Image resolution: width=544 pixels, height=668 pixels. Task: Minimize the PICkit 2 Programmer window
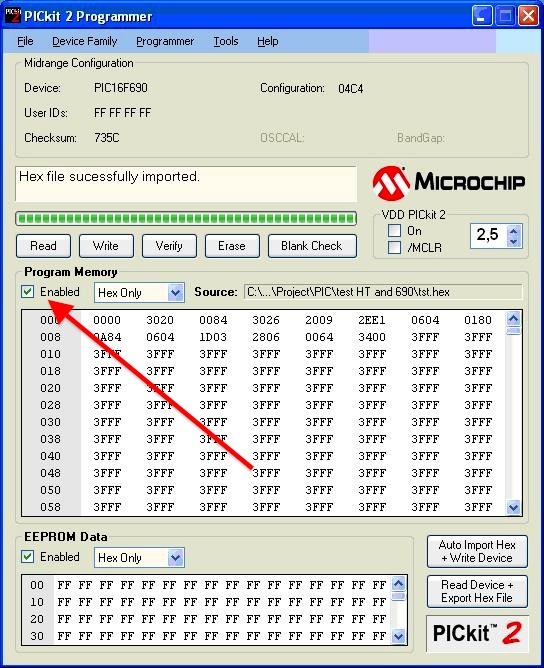(x=482, y=16)
